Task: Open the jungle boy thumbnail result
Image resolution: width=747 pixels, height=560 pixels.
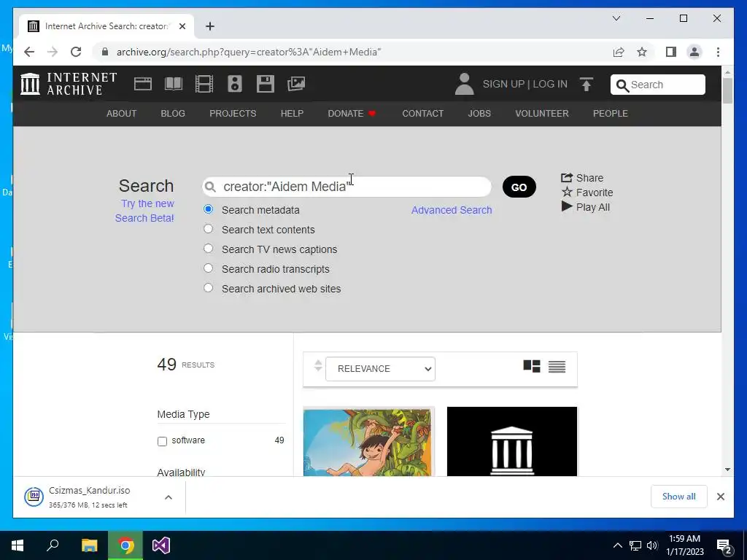Action: tap(368, 441)
